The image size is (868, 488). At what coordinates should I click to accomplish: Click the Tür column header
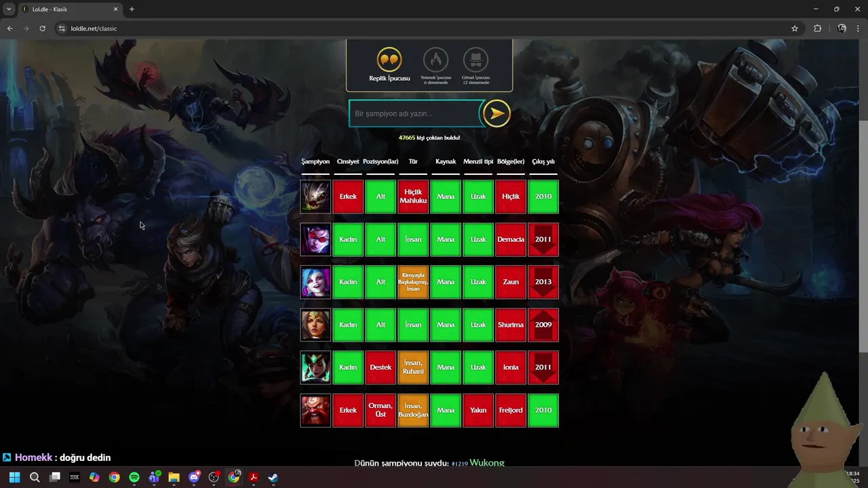(413, 161)
